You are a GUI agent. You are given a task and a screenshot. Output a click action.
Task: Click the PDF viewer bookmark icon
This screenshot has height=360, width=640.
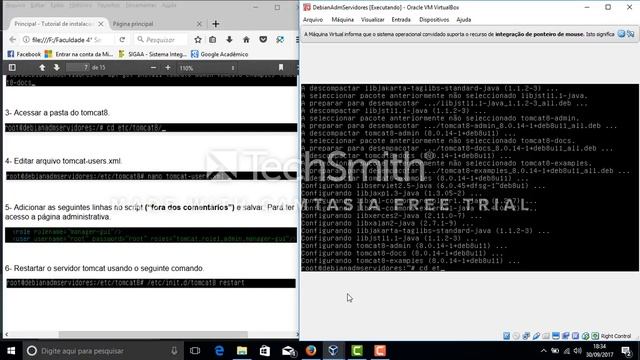point(281,67)
